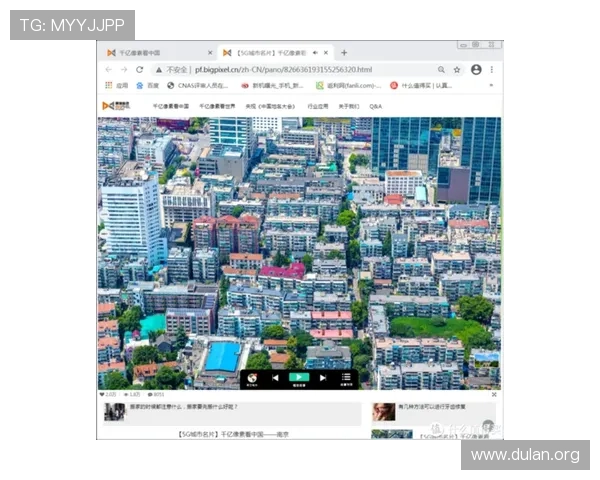Click the portrait thumbnail below panorama
Screen dimensions: 600x480
tap(383, 411)
